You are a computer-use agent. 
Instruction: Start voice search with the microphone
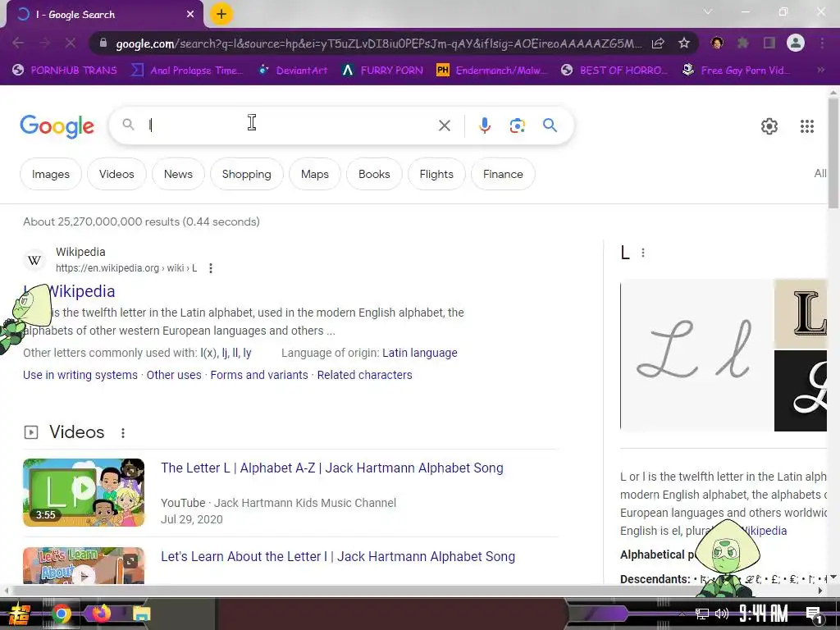(484, 126)
